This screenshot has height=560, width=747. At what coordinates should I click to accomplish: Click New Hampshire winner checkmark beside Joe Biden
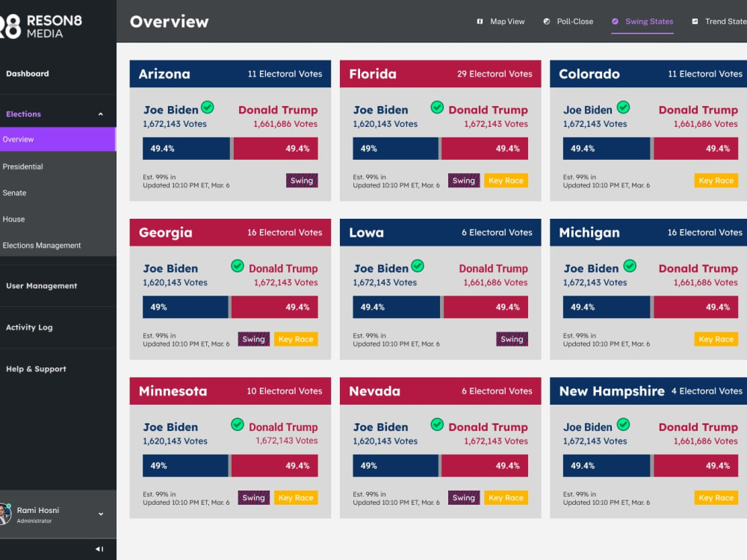coord(623,424)
